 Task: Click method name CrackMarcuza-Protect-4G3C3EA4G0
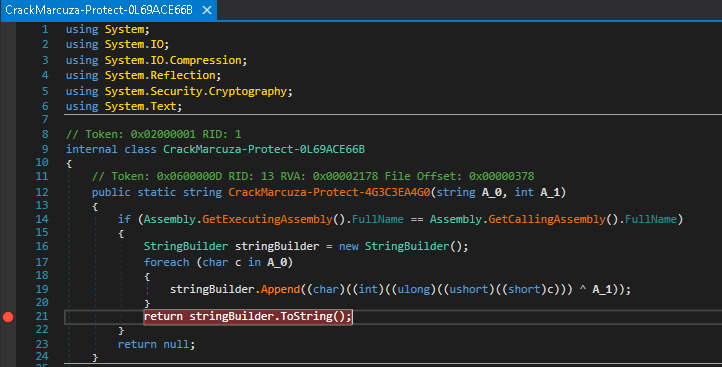point(329,192)
